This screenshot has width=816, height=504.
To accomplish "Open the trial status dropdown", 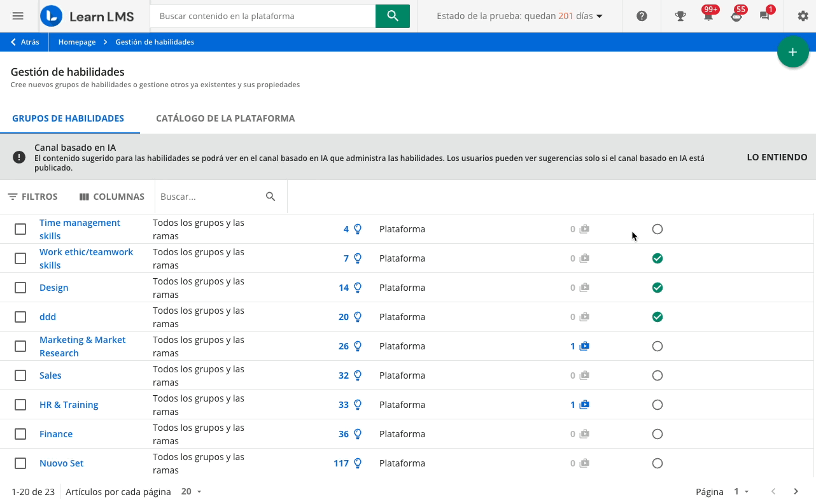I will point(519,16).
